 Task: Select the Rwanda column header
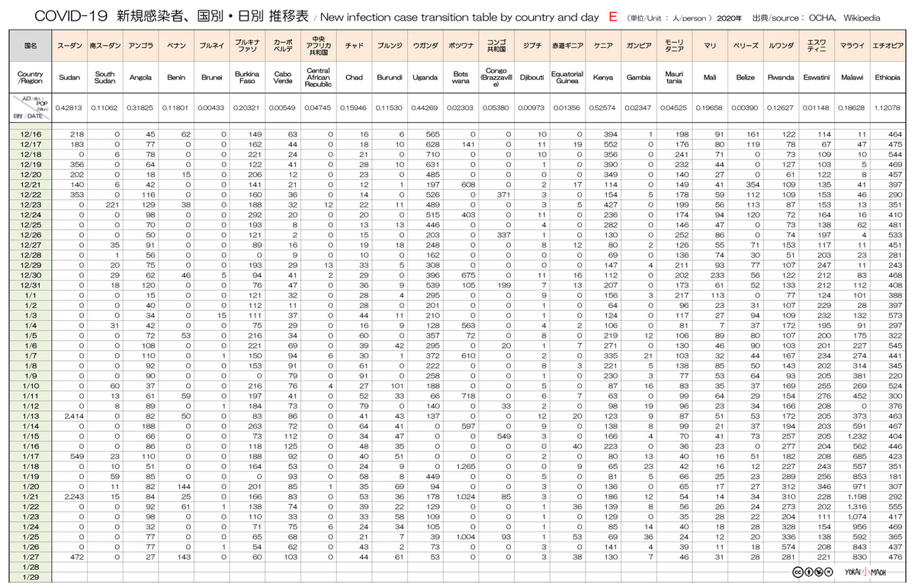(x=781, y=78)
